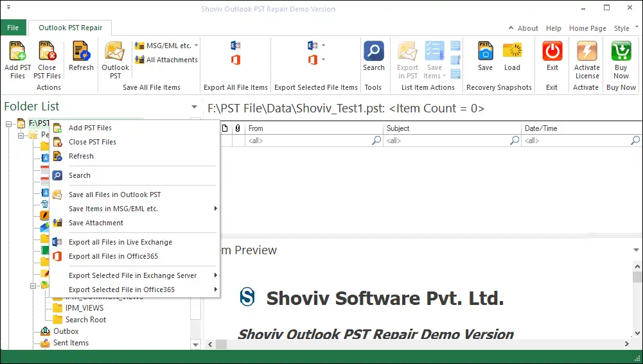This screenshot has height=364, width=643.
Task: Click the item type page column header
Action: pyautogui.click(x=225, y=128)
